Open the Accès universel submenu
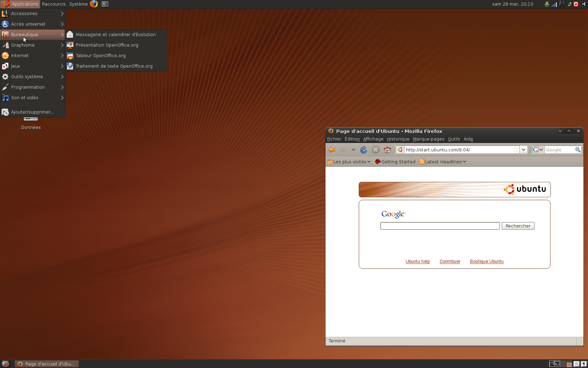The height and width of the screenshot is (368, 588). pyautogui.click(x=33, y=24)
